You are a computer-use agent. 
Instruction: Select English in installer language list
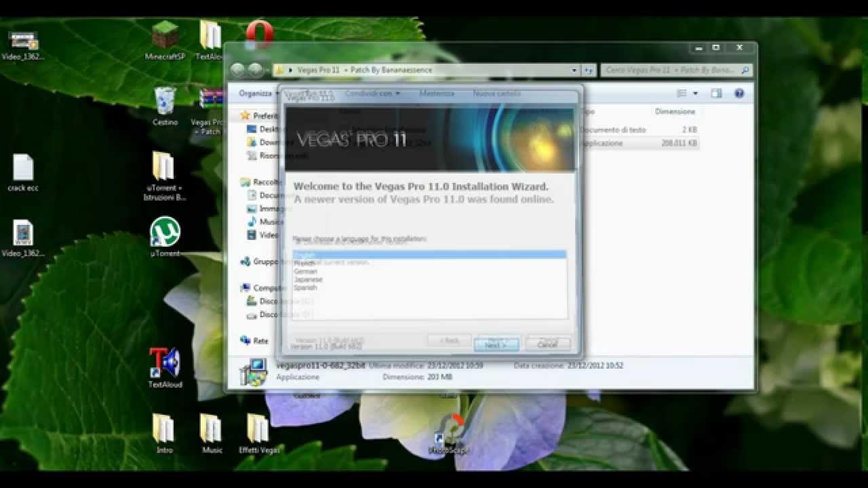coord(429,255)
